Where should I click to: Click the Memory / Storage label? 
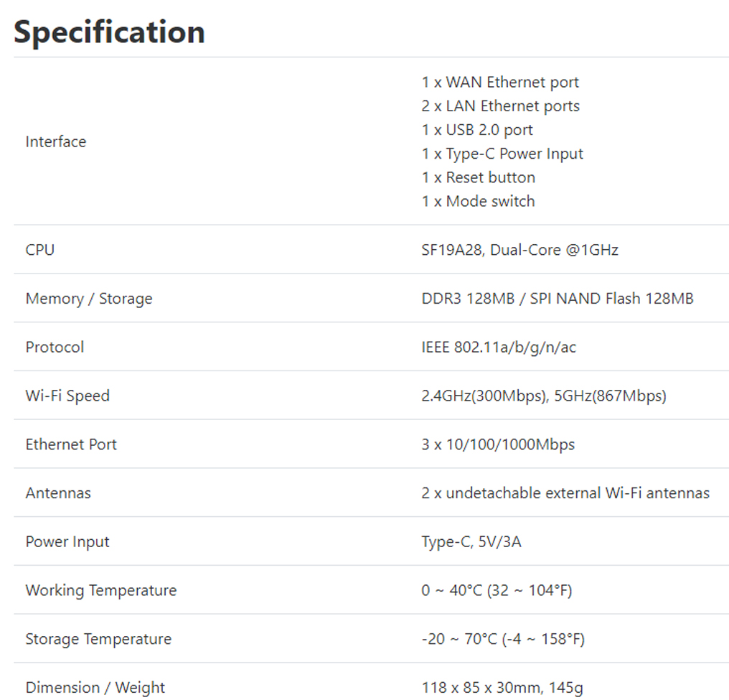point(89,299)
